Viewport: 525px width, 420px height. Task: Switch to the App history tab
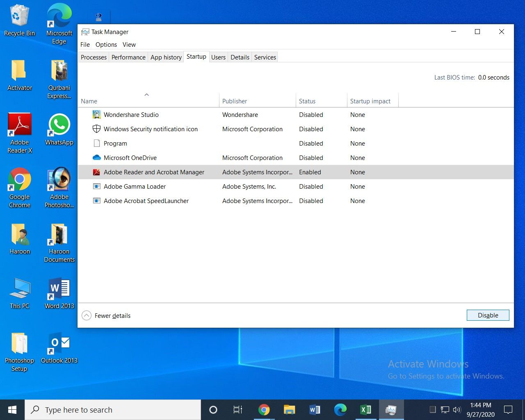(x=166, y=57)
